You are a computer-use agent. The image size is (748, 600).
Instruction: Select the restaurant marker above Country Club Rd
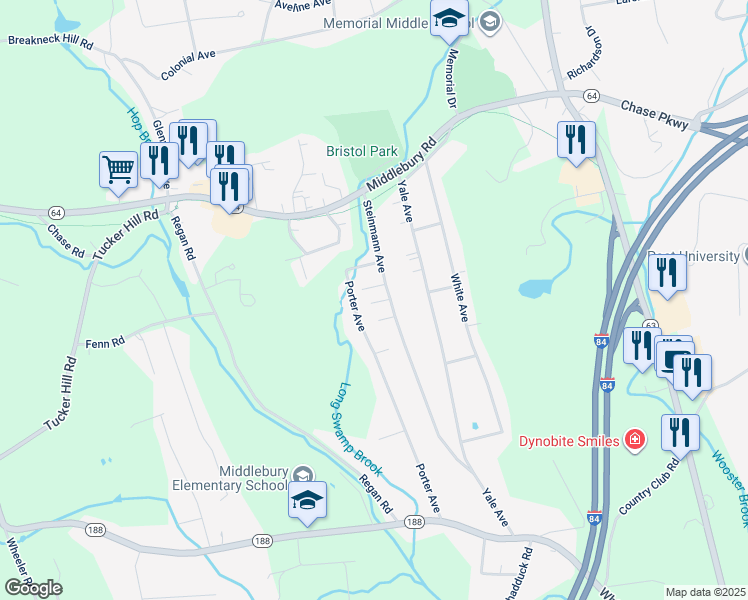pos(680,434)
